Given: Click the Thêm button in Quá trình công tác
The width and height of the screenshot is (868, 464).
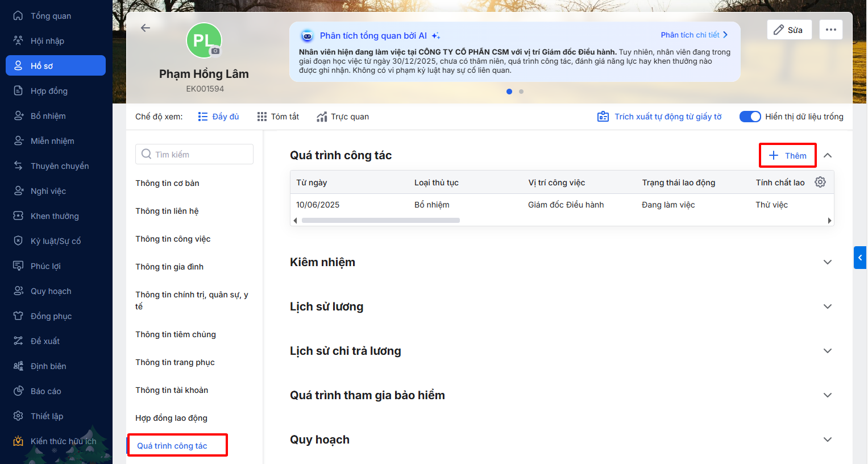Looking at the screenshot, I should [788, 155].
